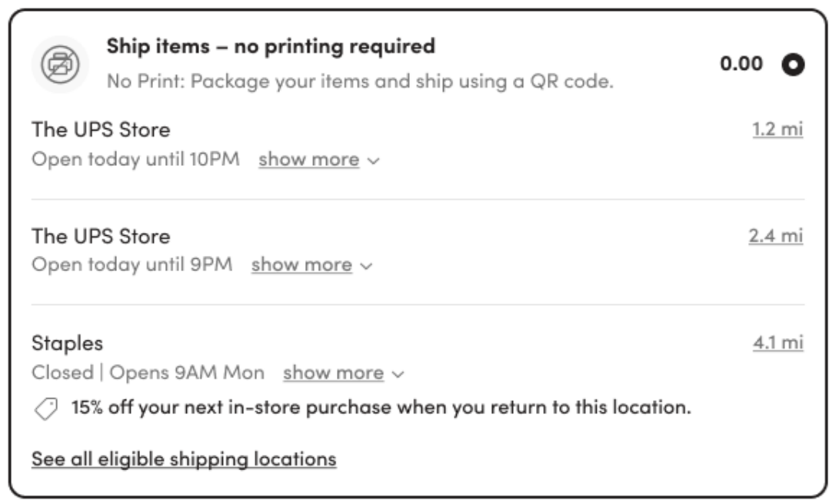Image resolution: width=839 pixels, height=504 pixels.
Task: Open the 2.4 mi distance link
Action: (775, 235)
